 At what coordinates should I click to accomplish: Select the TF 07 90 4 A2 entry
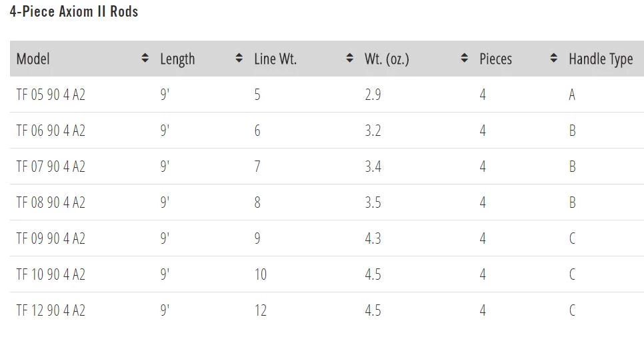pyautogui.click(x=51, y=167)
